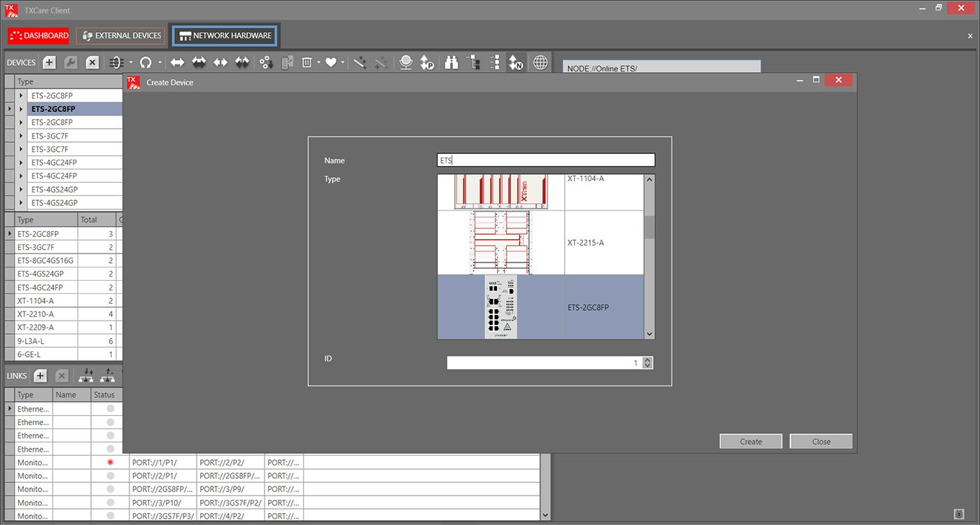Click the PORT://3GS7F/P3/ cell
Viewport: 980px width, 525px height.
162,516
